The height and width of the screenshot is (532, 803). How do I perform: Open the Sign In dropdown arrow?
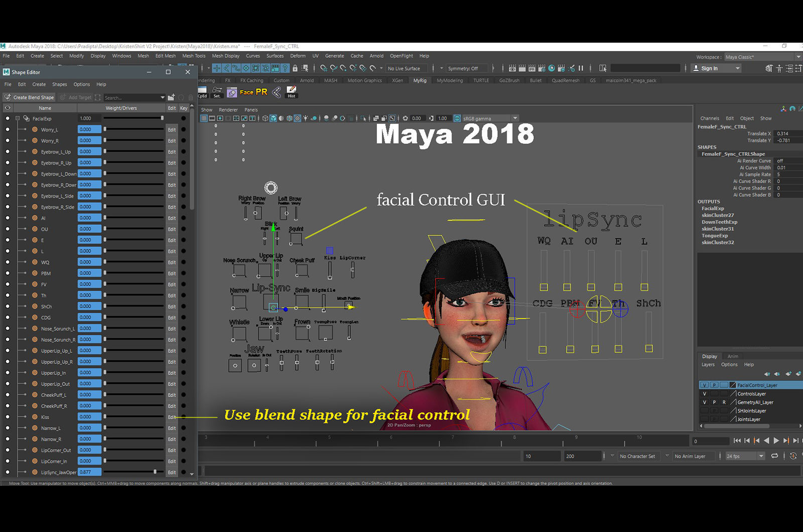tap(737, 68)
